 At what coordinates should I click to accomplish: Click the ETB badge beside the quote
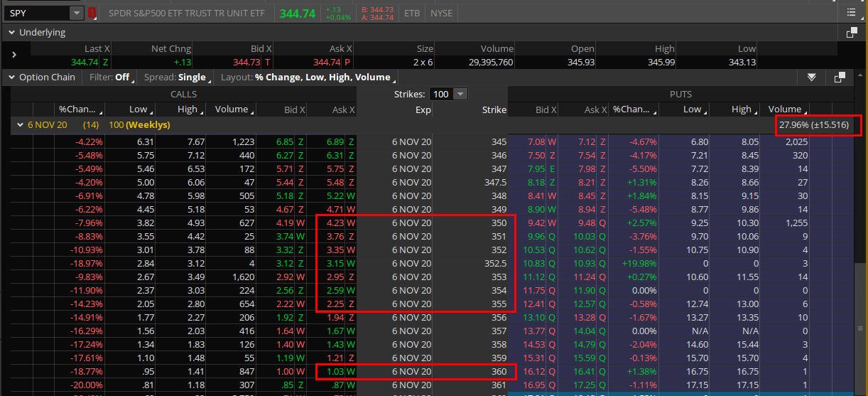coord(411,13)
